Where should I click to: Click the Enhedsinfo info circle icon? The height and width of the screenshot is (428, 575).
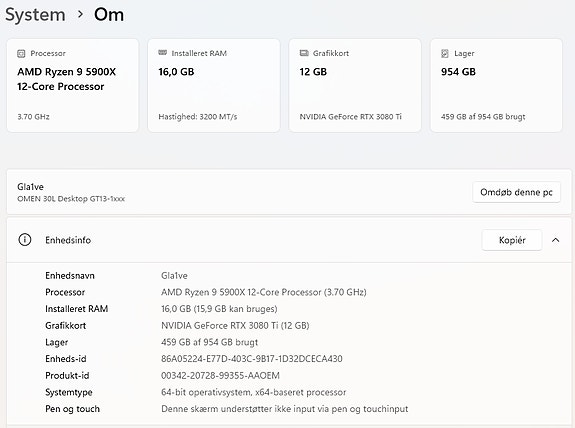point(25,240)
